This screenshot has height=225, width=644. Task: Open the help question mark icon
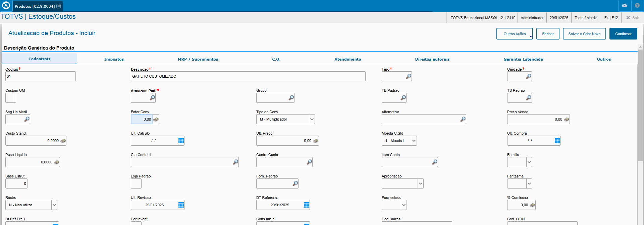click(x=637, y=6)
